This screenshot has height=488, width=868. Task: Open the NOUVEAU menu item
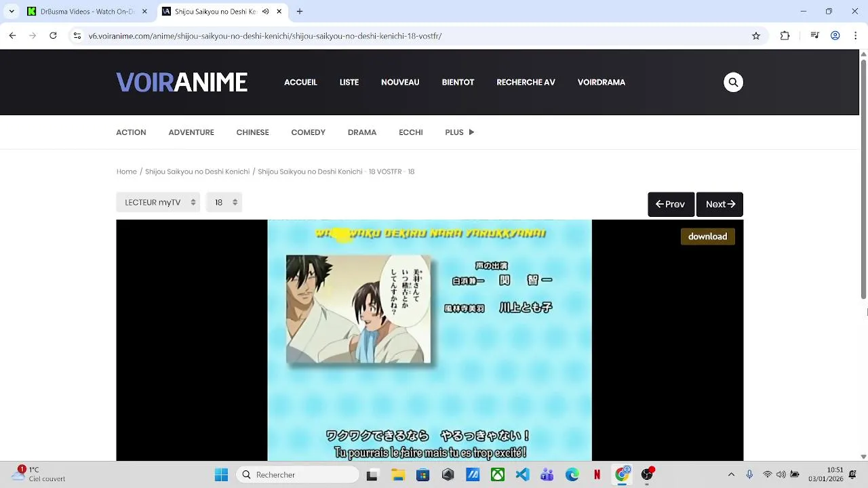[400, 82]
